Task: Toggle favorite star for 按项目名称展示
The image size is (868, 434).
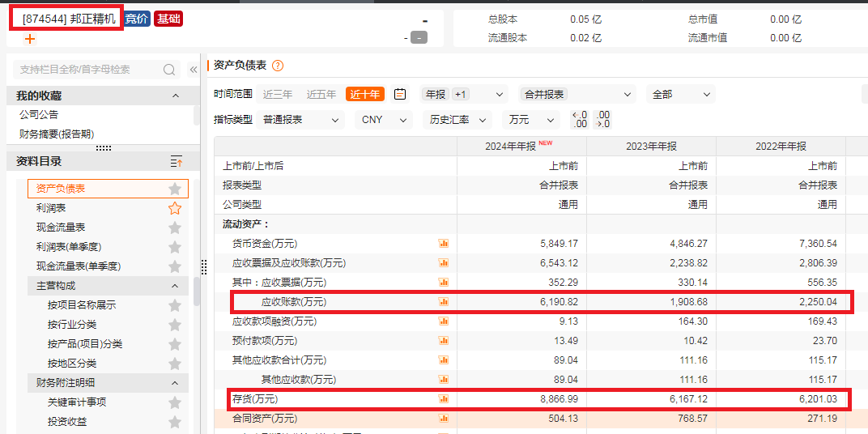Action: pos(175,305)
